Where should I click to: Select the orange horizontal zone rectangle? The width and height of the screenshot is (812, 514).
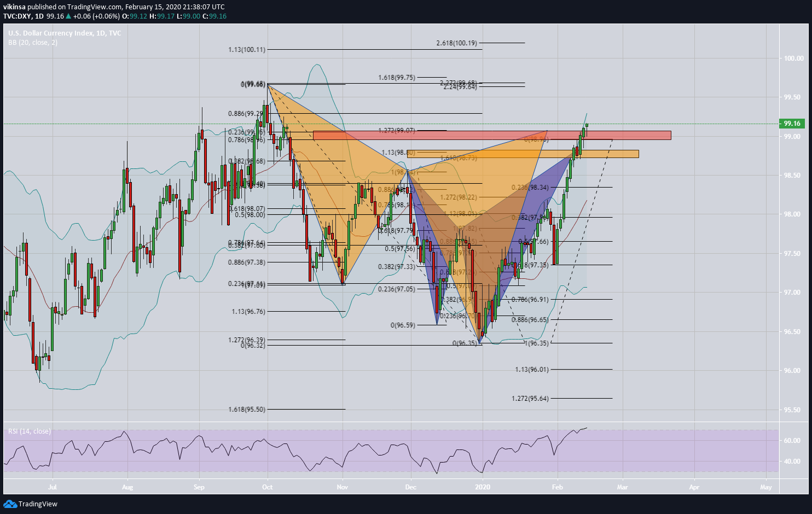[x=523, y=154]
